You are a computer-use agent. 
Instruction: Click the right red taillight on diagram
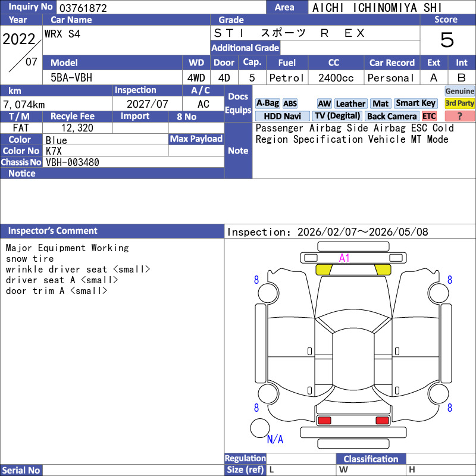click(382, 421)
